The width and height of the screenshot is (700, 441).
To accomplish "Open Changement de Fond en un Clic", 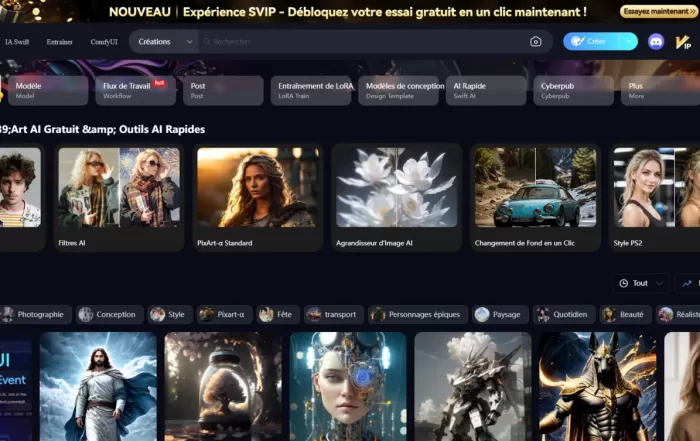I will pos(536,197).
